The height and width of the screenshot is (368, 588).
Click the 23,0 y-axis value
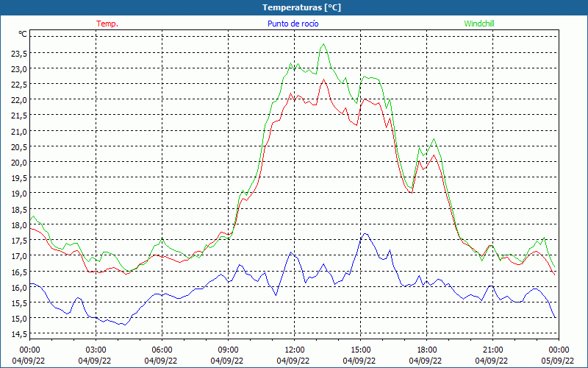pos(19,69)
